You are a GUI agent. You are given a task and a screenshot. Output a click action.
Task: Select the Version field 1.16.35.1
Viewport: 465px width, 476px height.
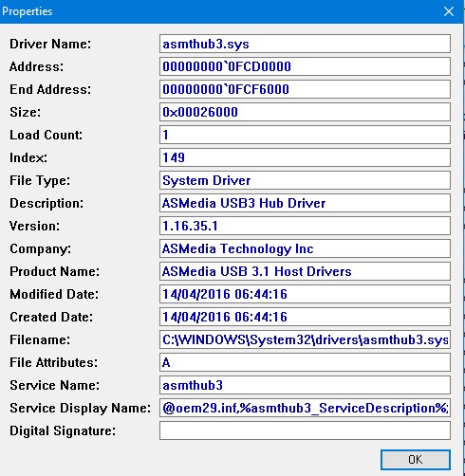tap(305, 226)
